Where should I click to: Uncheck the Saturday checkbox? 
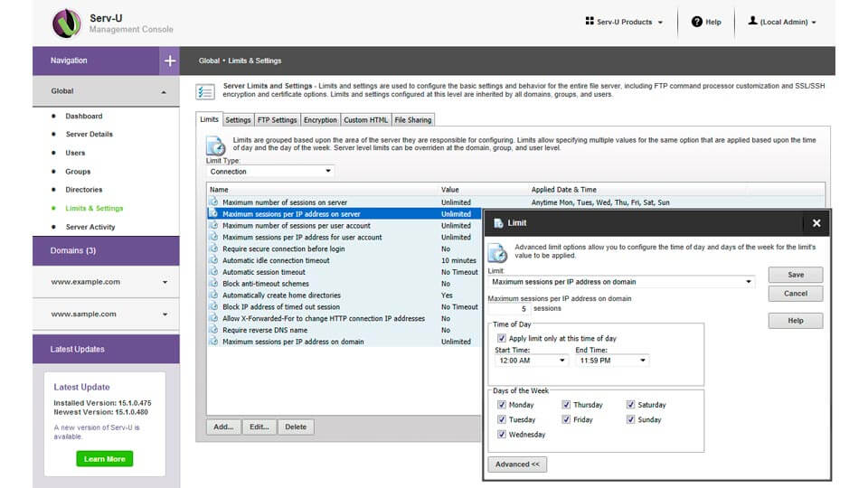coord(630,405)
